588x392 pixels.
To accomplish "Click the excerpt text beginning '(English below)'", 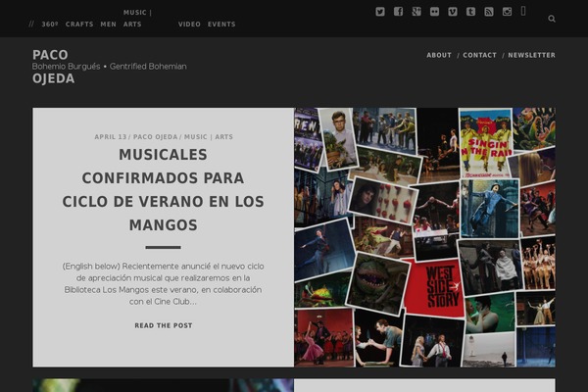I will pos(163,284).
